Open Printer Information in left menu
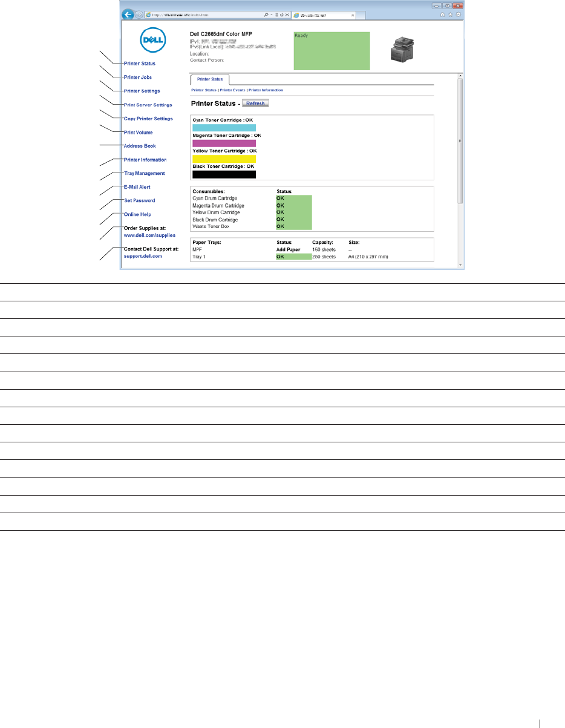This screenshot has height=728, width=565. coord(145,160)
